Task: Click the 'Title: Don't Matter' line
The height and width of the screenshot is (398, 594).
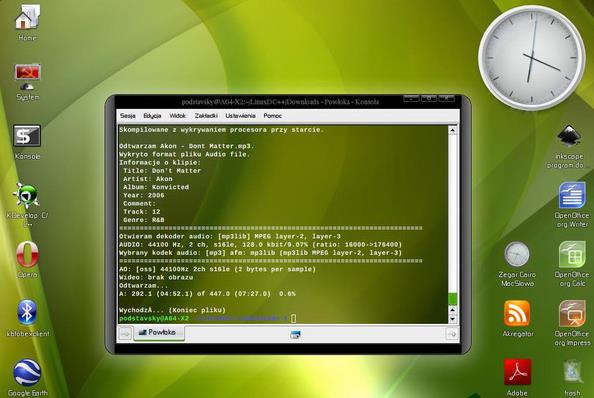Action: pos(162,171)
